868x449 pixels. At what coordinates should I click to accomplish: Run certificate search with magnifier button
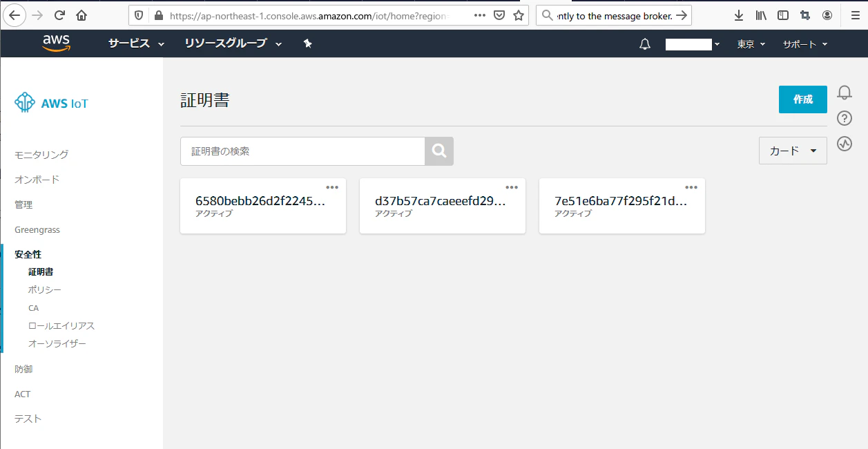pyautogui.click(x=439, y=151)
